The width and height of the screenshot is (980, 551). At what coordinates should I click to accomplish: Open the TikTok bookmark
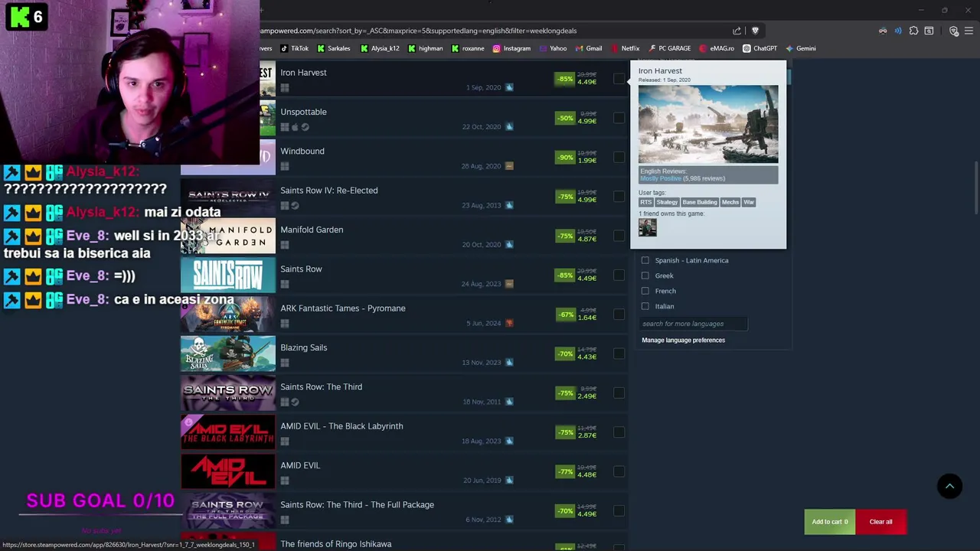[295, 48]
